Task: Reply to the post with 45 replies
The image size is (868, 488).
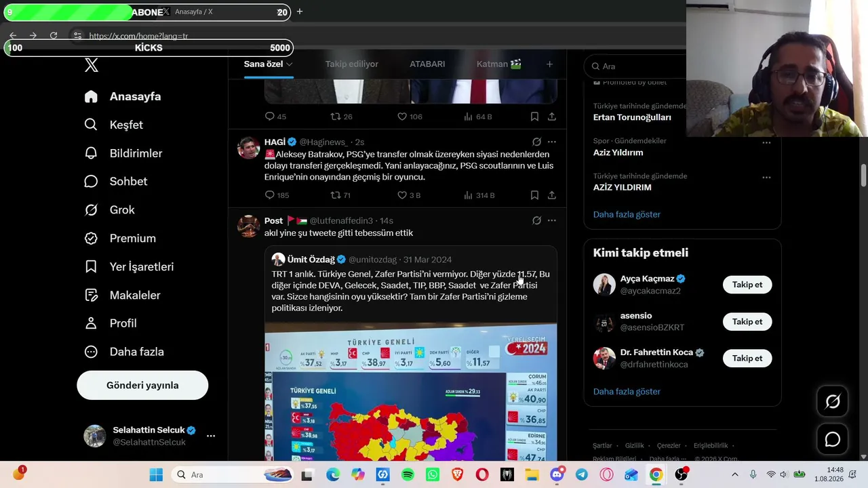Action: click(x=275, y=117)
